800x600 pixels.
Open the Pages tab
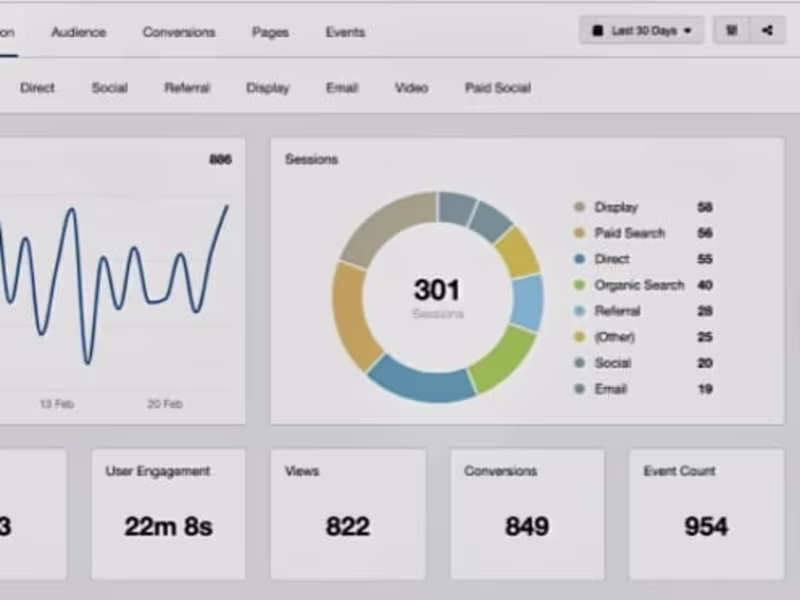click(270, 32)
